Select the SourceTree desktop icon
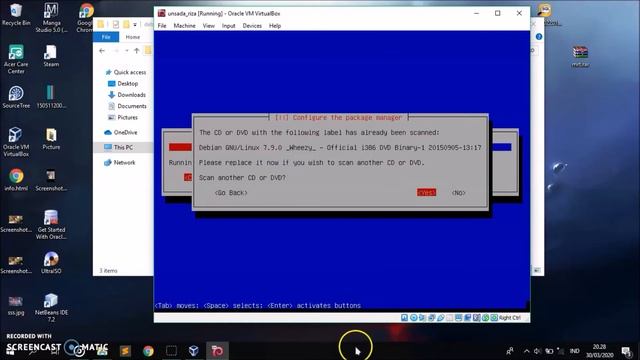640x360 pixels. (16, 97)
